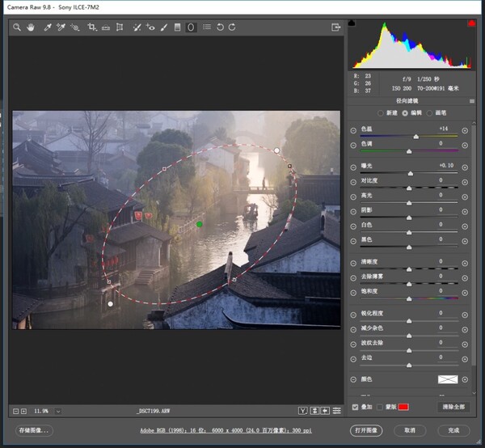Select the Targeted Adjustment tool
The width and height of the screenshot is (485, 448).
point(74,27)
